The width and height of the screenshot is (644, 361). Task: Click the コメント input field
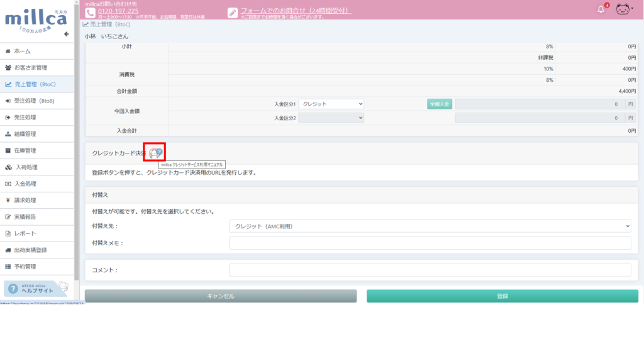click(430, 270)
